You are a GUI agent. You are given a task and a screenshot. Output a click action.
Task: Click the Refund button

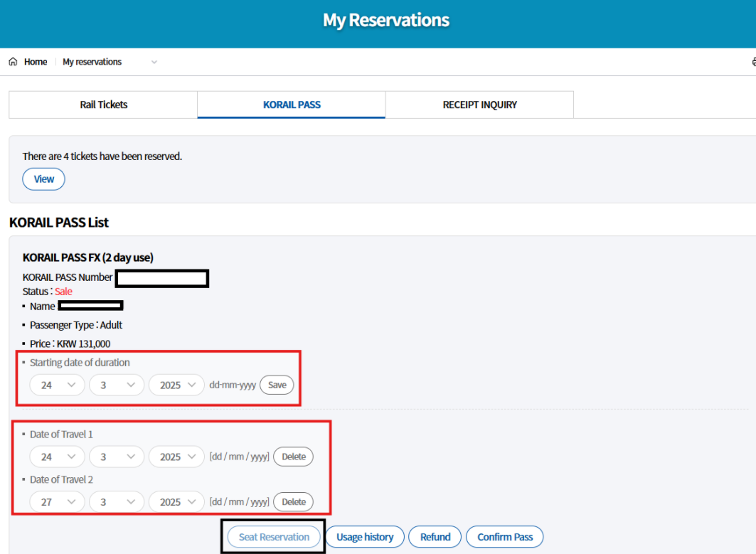tap(435, 537)
